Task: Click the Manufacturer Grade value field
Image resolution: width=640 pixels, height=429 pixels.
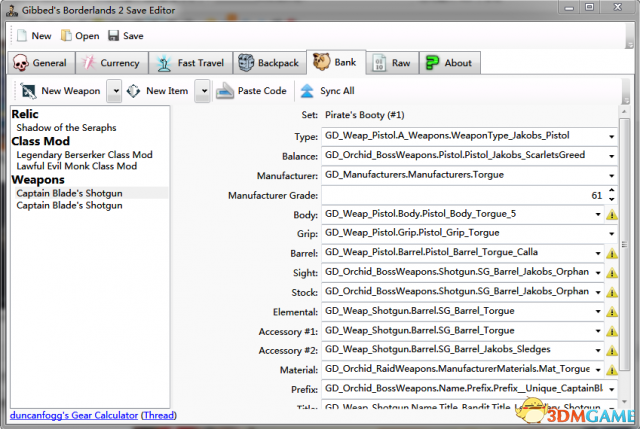Action: pyautogui.click(x=463, y=196)
